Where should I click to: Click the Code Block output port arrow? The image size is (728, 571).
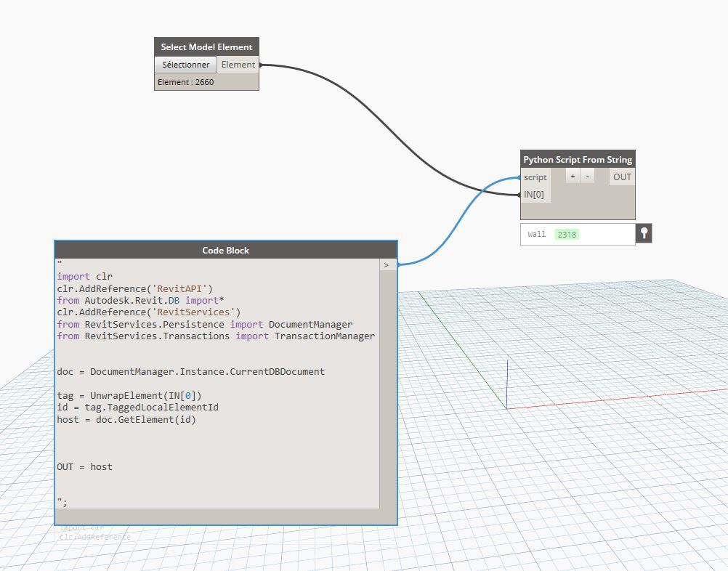[387, 265]
